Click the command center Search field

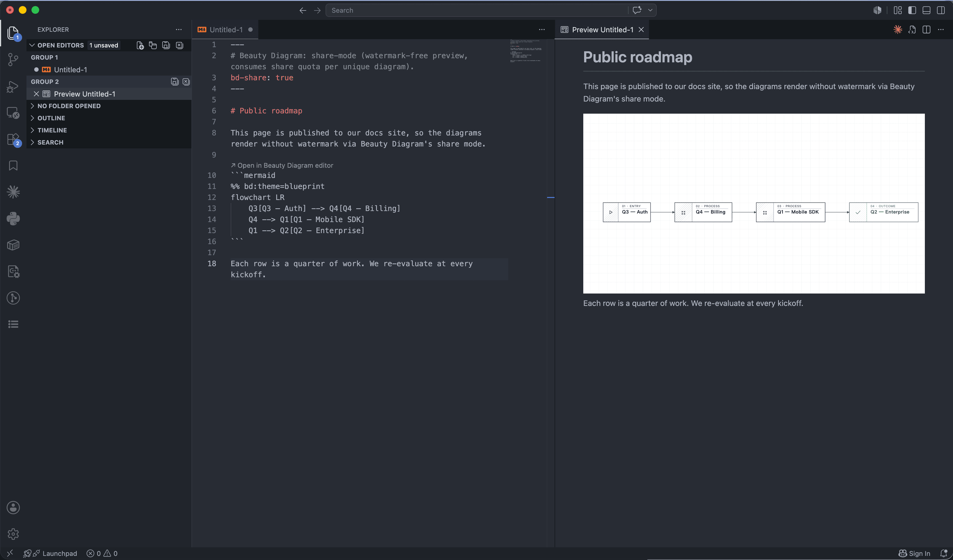[x=476, y=10]
